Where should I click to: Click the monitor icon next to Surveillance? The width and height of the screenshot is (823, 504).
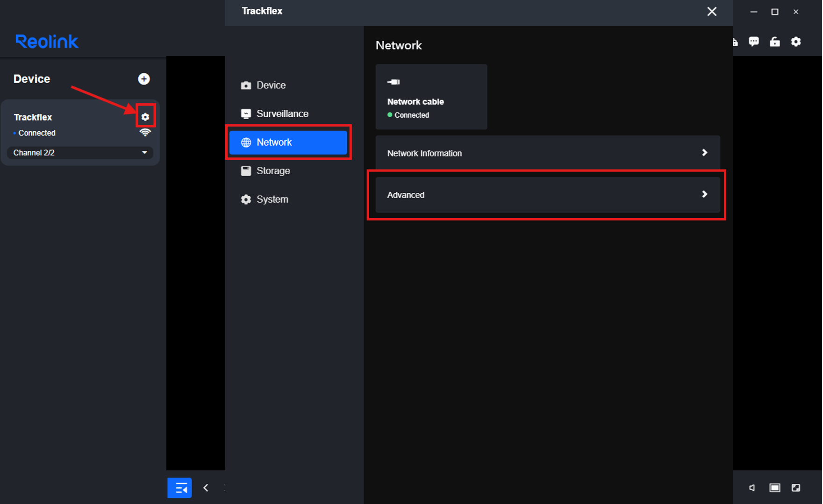pos(246,114)
